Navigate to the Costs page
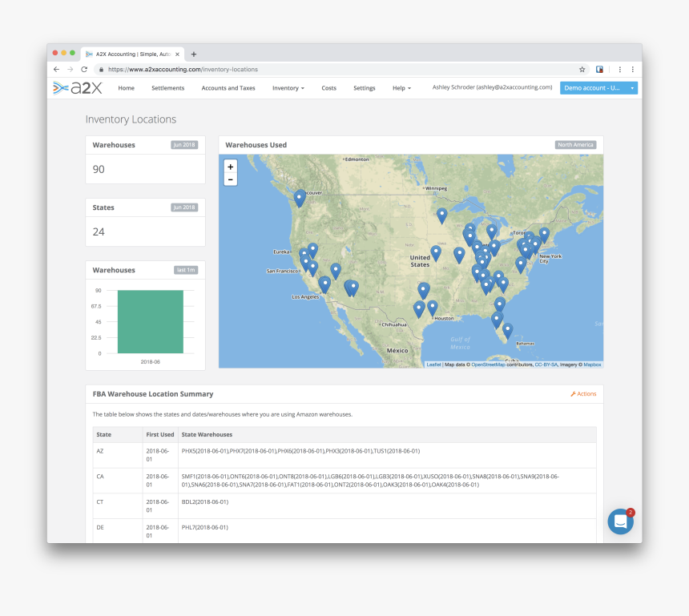 pos(328,88)
